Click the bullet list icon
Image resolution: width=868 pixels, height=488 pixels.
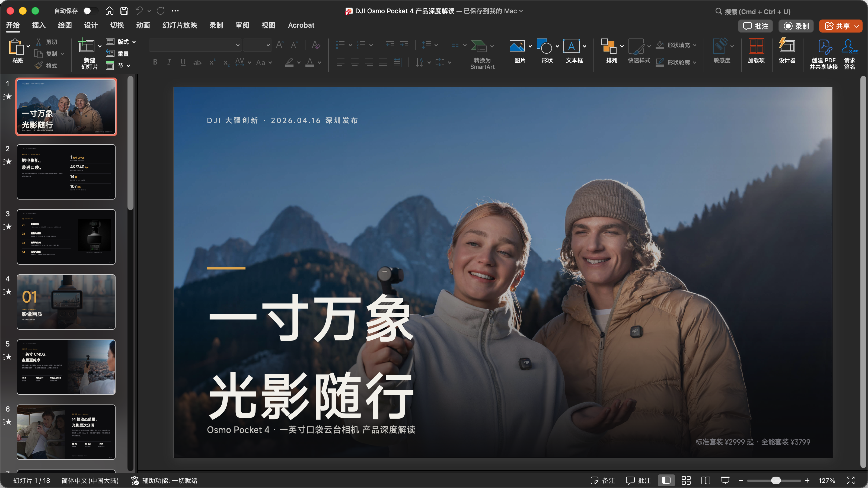(x=340, y=45)
